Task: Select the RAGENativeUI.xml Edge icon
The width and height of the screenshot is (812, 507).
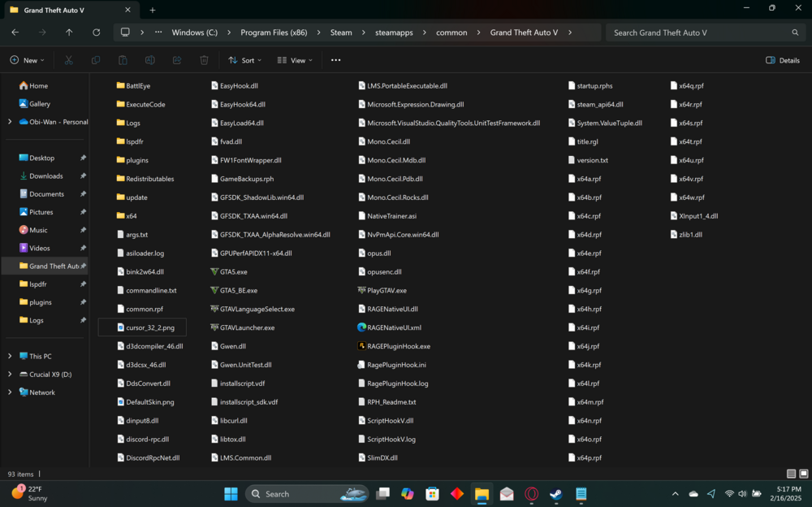Action: pos(361,327)
